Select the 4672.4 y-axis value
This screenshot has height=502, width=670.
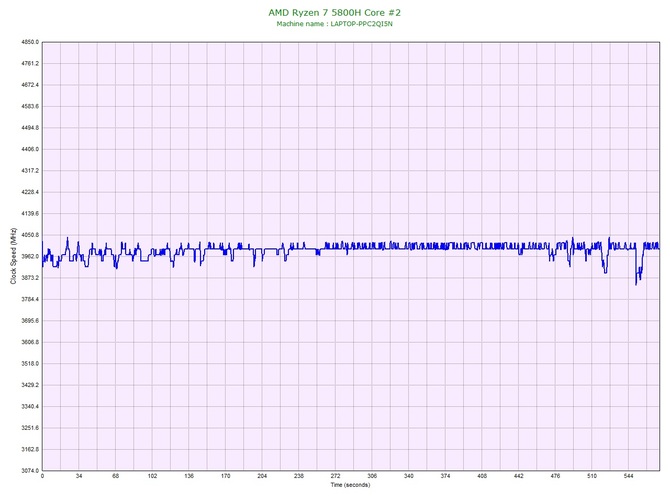pos(30,85)
